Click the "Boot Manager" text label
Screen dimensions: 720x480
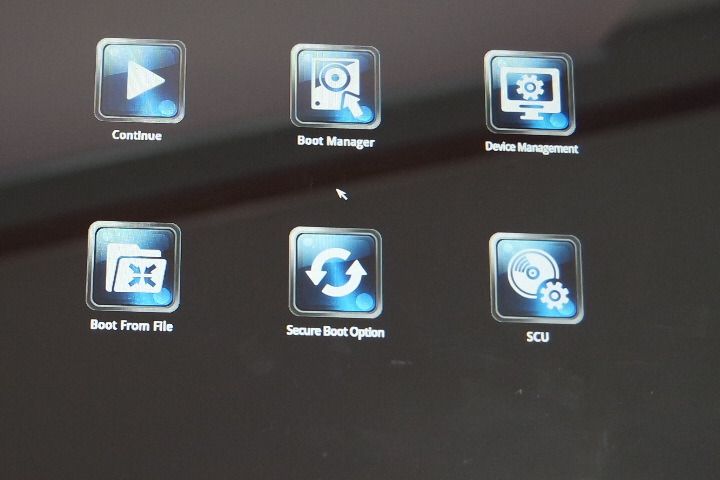click(x=336, y=141)
